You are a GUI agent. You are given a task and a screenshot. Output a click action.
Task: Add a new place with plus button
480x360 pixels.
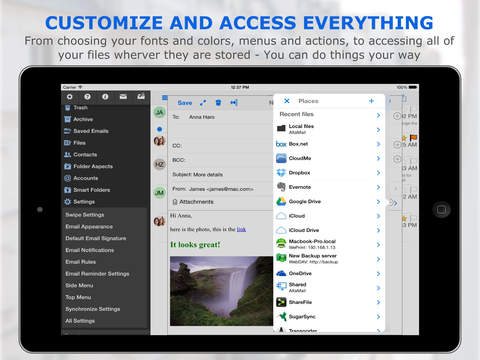(372, 101)
